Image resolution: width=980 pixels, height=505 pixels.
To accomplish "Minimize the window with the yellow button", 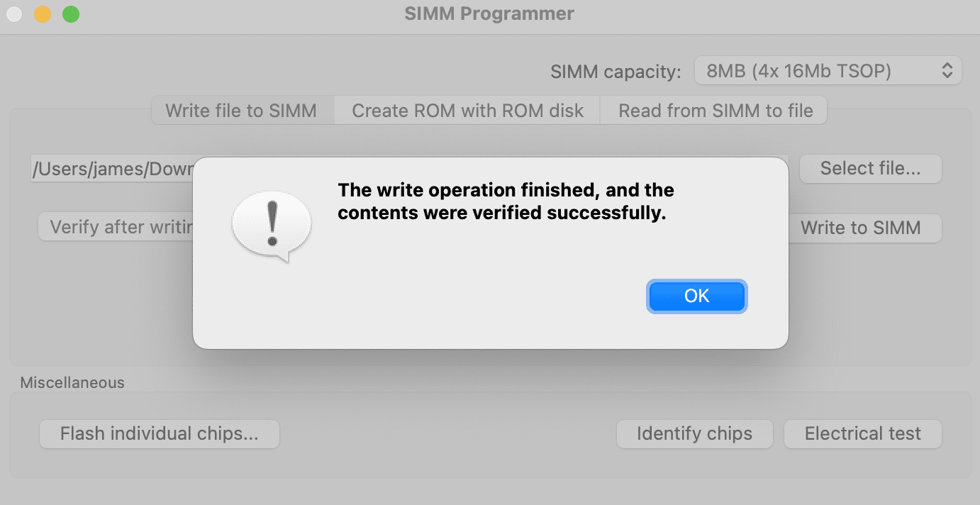I will (43, 14).
